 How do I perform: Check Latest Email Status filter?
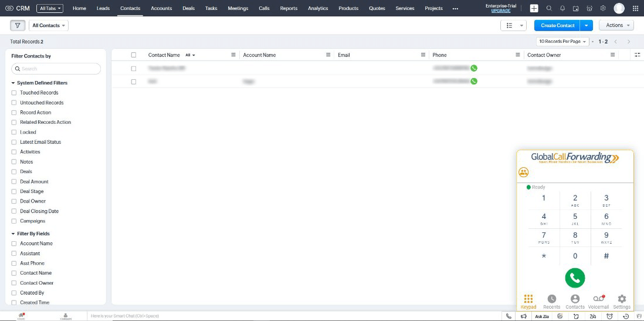pos(14,142)
